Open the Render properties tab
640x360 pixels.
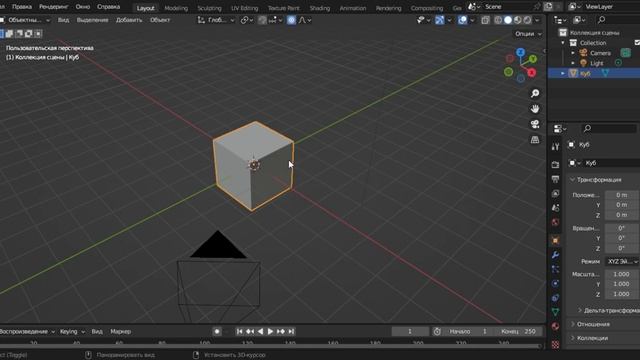click(x=555, y=164)
